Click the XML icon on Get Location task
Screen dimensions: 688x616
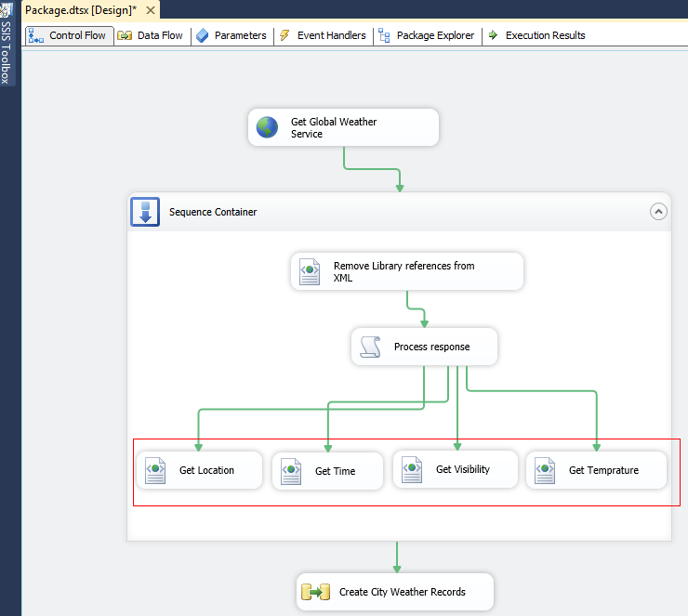pos(155,470)
